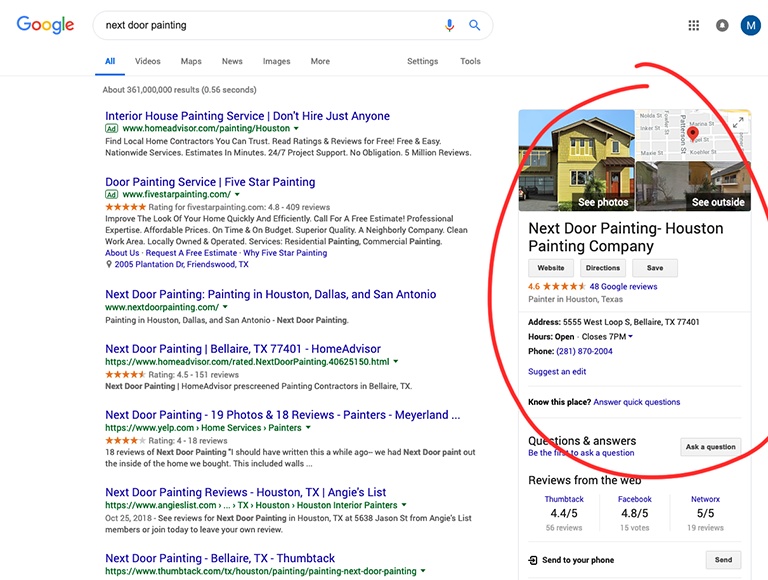Open 2005 Plantation Dr address link
This screenshot has height=580, width=768.
point(182,265)
